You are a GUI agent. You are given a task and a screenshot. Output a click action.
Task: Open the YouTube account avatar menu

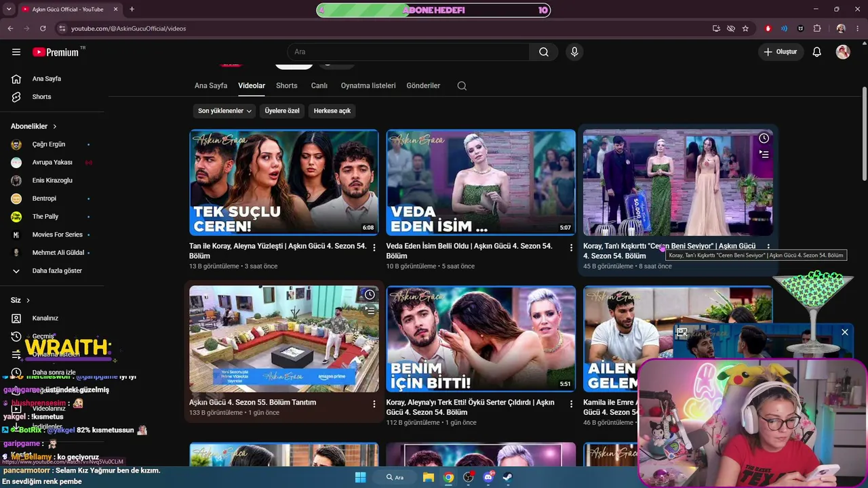coord(843,52)
